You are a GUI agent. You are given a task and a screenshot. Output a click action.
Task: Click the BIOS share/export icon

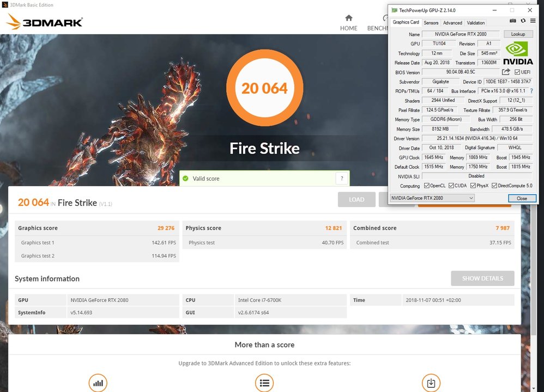click(506, 72)
